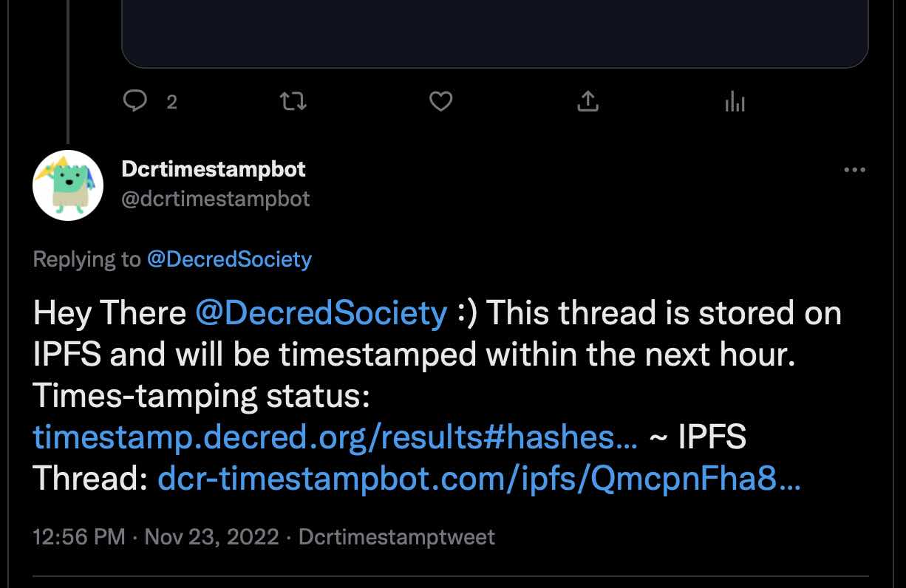Screen dimensions: 906x588
Task: Open the dark embedded card above
Action: [x=495, y=33]
